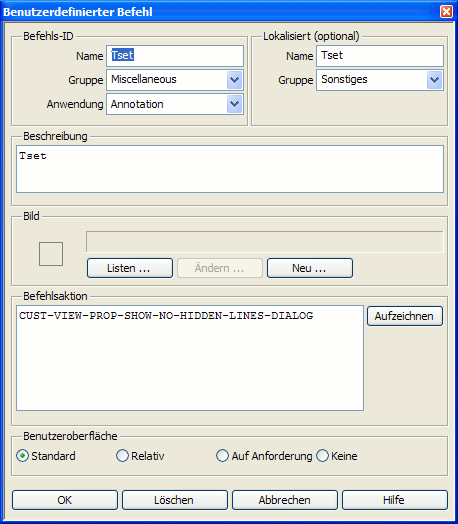Screen dimensions: 458x524
Task: Select the Standard radio button
Action: [22, 456]
